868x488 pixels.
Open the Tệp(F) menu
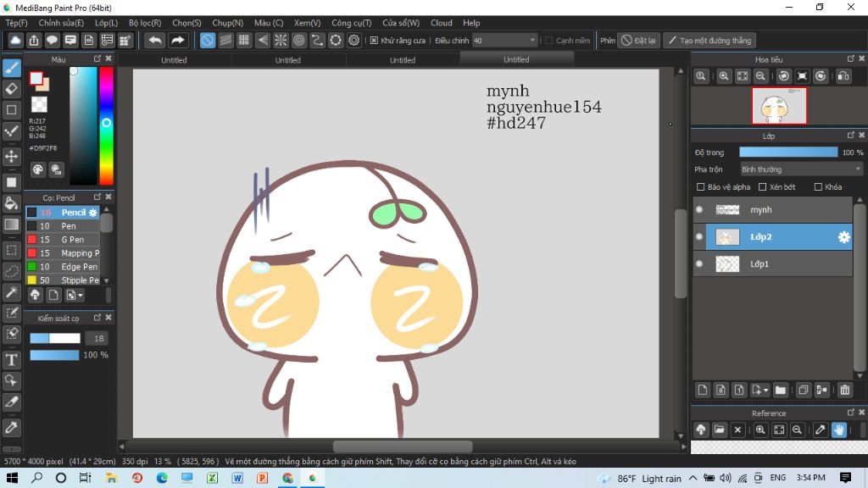[x=17, y=23]
